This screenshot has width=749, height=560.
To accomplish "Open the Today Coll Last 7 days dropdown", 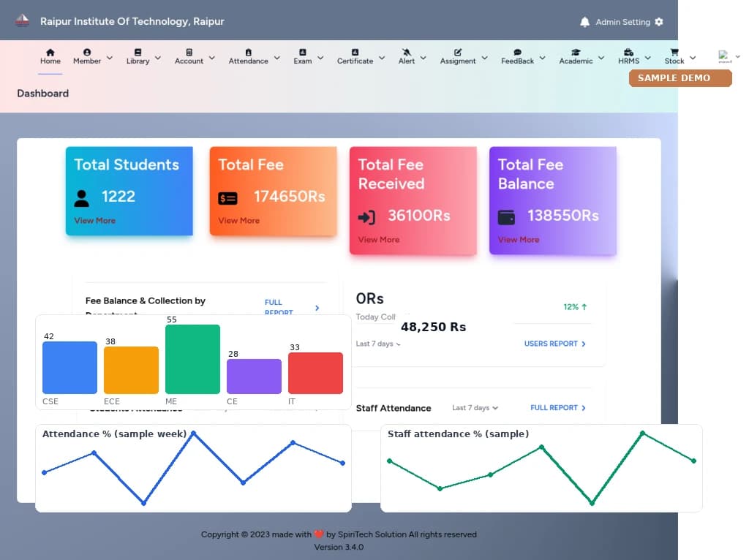I will 378,344.
